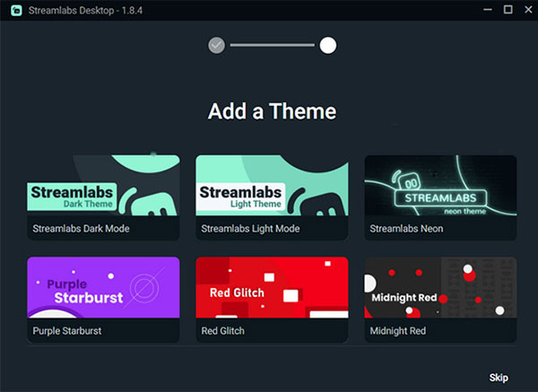This screenshot has width=538, height=392.
Task: Maximize the Streamlabs Desktop window
Action: (x=508, y=10)
